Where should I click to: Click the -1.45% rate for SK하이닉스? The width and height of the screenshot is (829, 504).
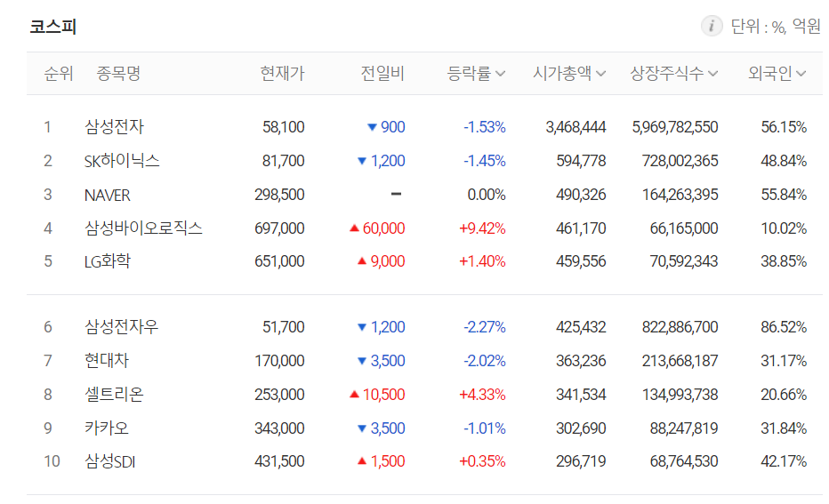tap(485, 161)
